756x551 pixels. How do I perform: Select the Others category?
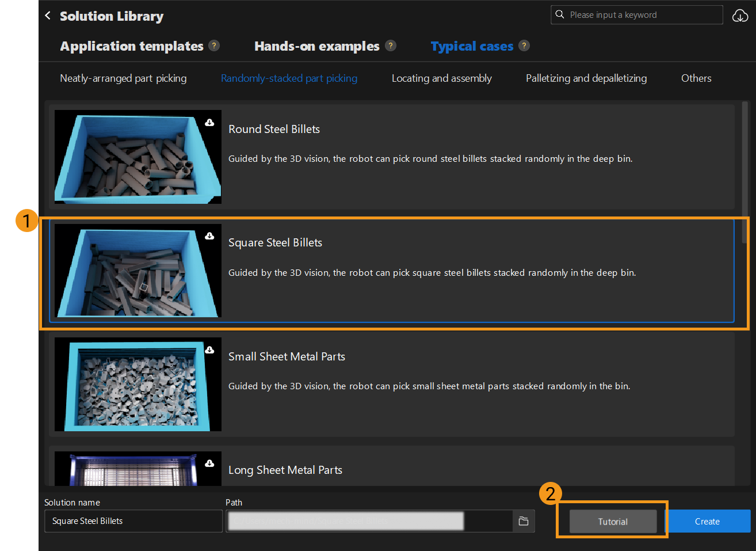(x=696, y=78)
